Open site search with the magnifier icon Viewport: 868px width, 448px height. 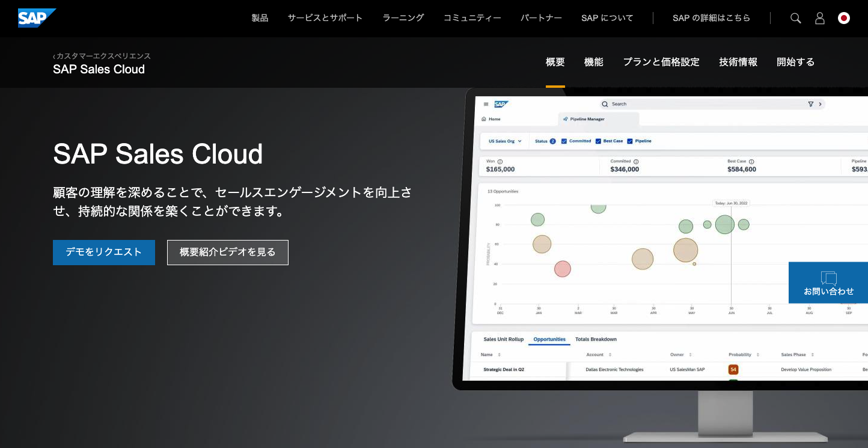(795, 18)
